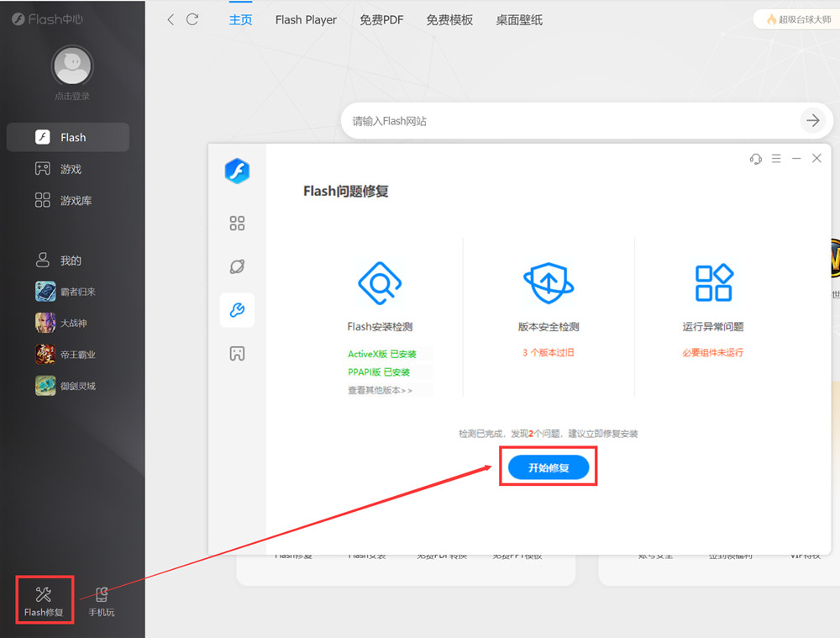Screen dimensions: 840x638
Task: Click the user avatar to log in
Action: (72, 66)
